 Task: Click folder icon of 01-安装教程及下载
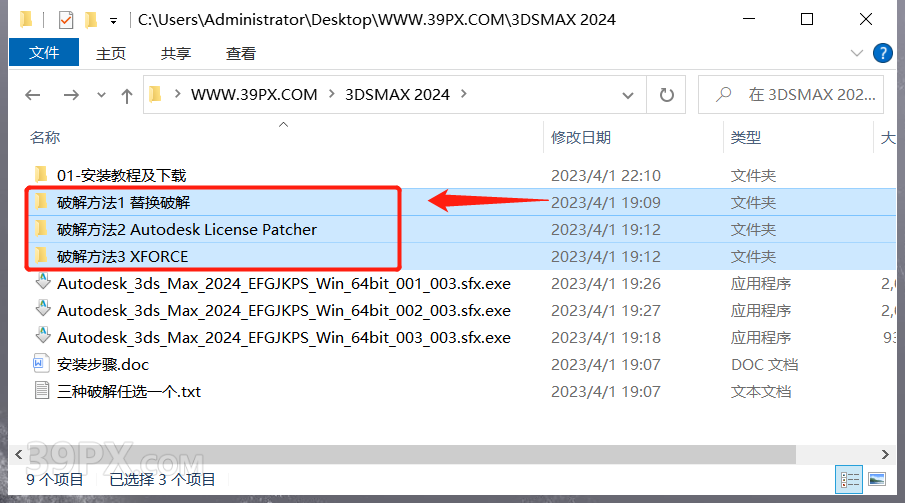(41, 174)
